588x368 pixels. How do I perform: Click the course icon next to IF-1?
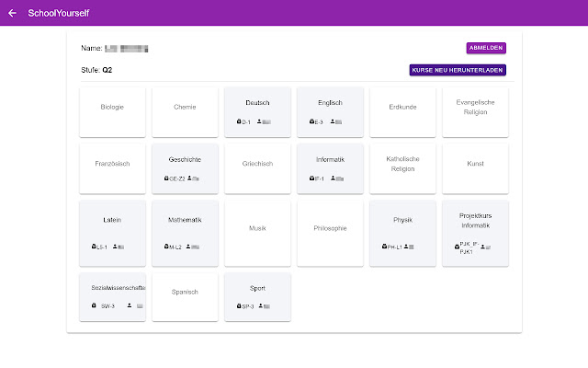pos(311,178)
